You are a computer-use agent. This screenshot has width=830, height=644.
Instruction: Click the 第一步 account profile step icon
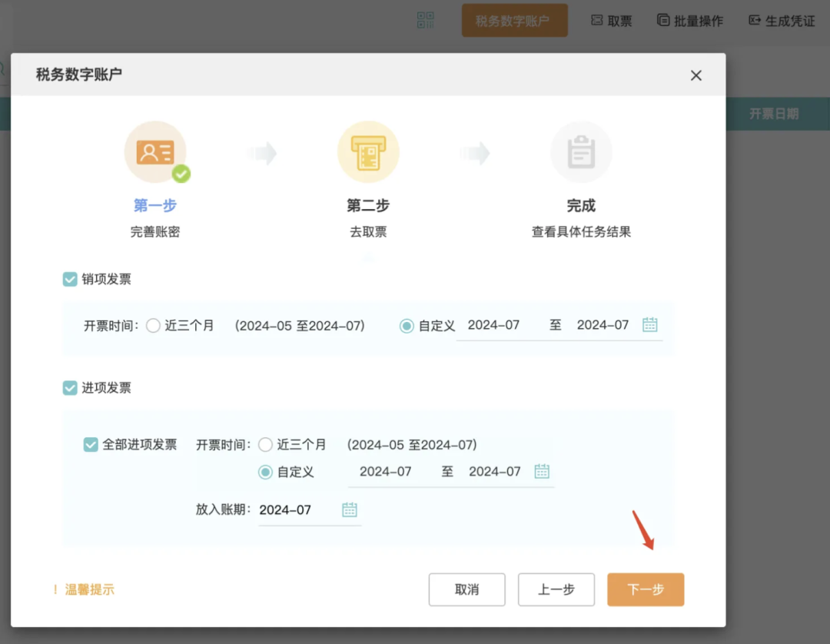pos(156,151)
